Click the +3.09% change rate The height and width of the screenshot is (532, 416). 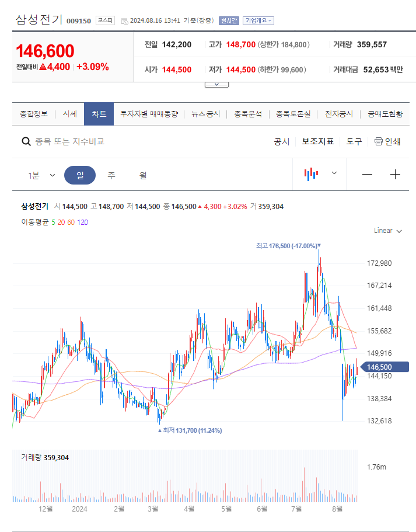[x=93, y=67]
